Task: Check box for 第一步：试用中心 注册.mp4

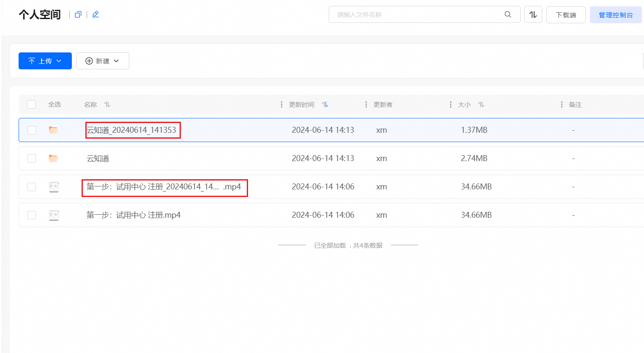Action: coord(32,215)
